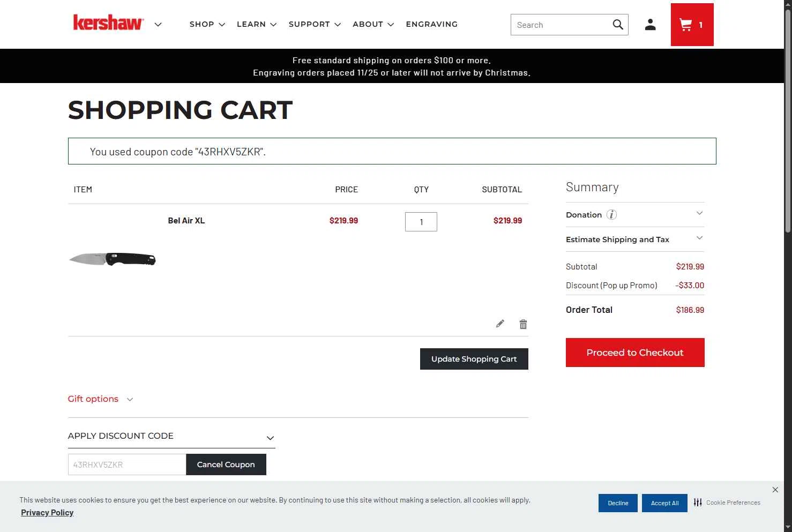Open Cookie Preferences
This screenshot has height=532, width=792.
(727, 503)
